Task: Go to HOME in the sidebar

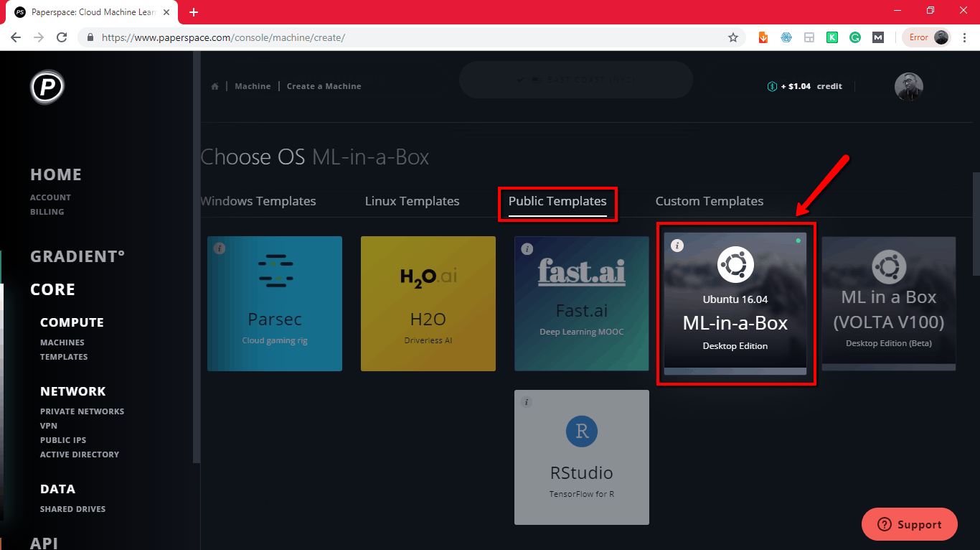Action: point(56,174)
